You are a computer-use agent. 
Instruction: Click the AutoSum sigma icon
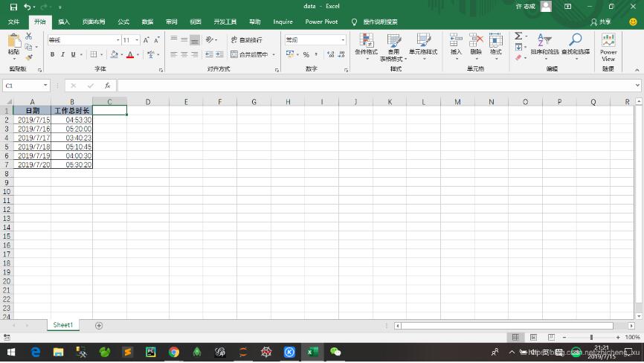[518, 36]
